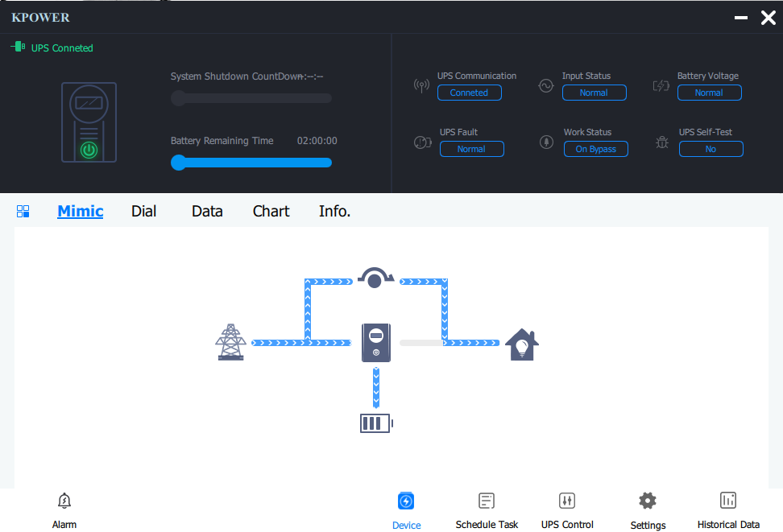The width and height of the screenshot is (783, 532).
Task: Click the Input Status sine-wave icon
Action: pos(546,86)
